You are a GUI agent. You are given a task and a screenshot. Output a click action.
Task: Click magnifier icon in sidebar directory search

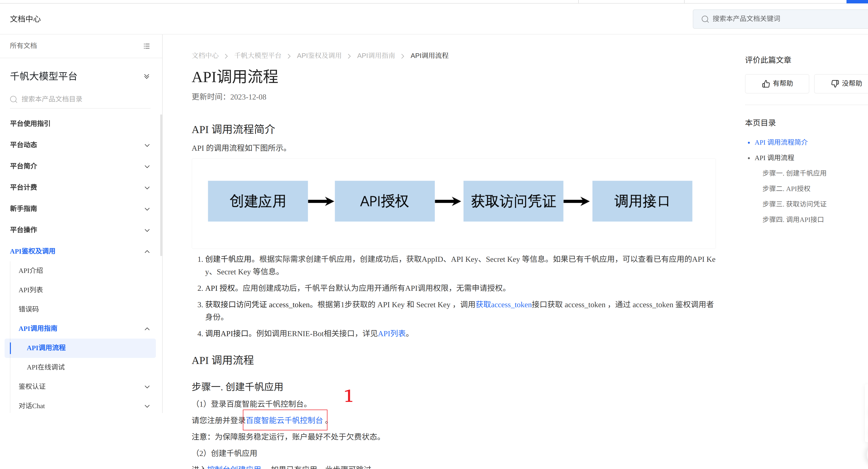14,99
